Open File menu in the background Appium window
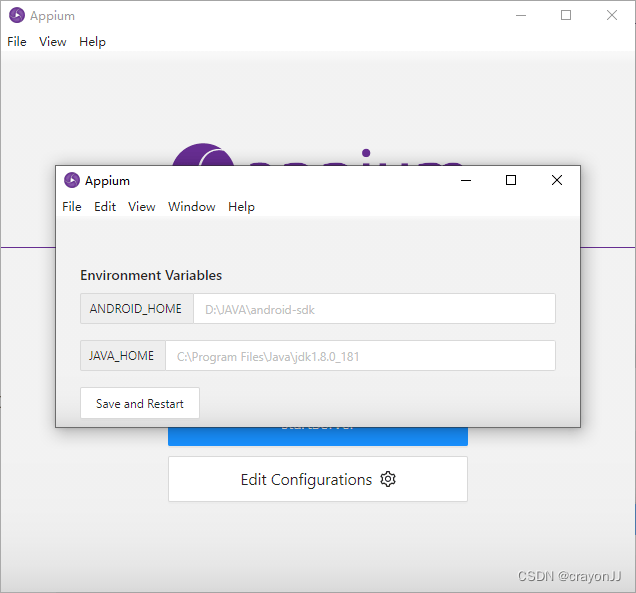Viewport: 636px width, 593px height. (x=17, y=42)
